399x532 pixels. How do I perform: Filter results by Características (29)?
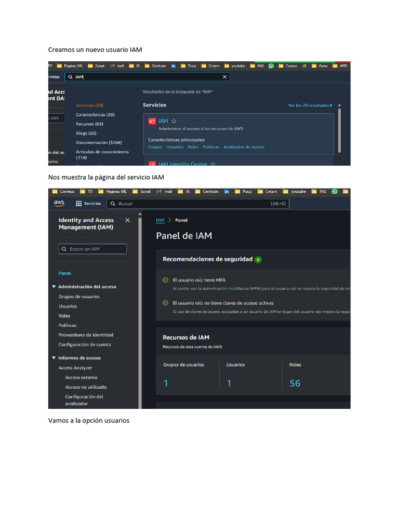96,115
